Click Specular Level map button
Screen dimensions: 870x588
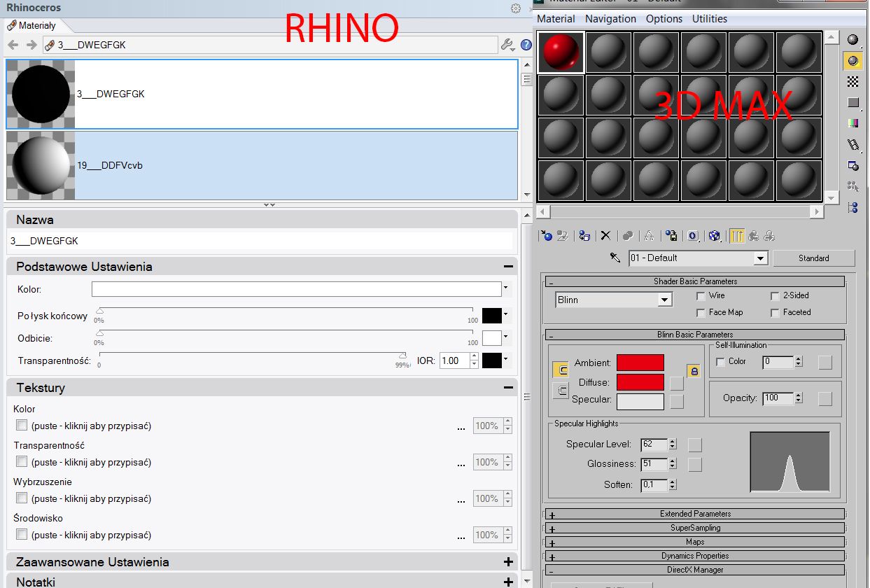coord(694,444)
